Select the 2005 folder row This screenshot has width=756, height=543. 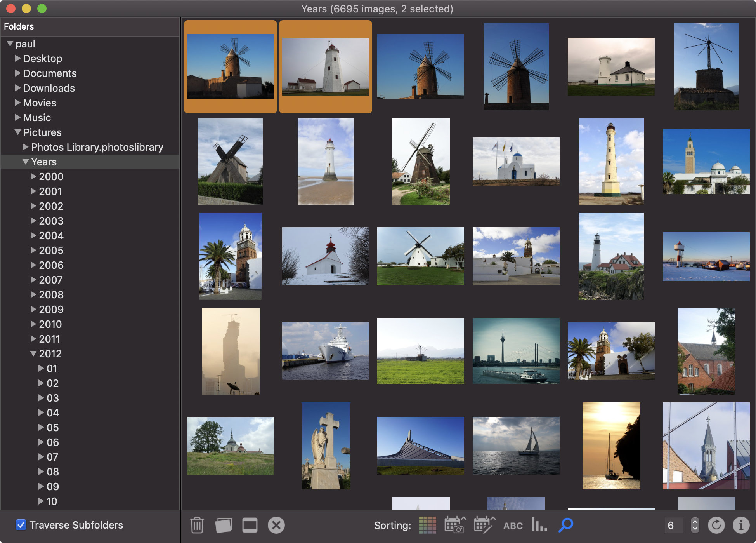click(90, 250)
